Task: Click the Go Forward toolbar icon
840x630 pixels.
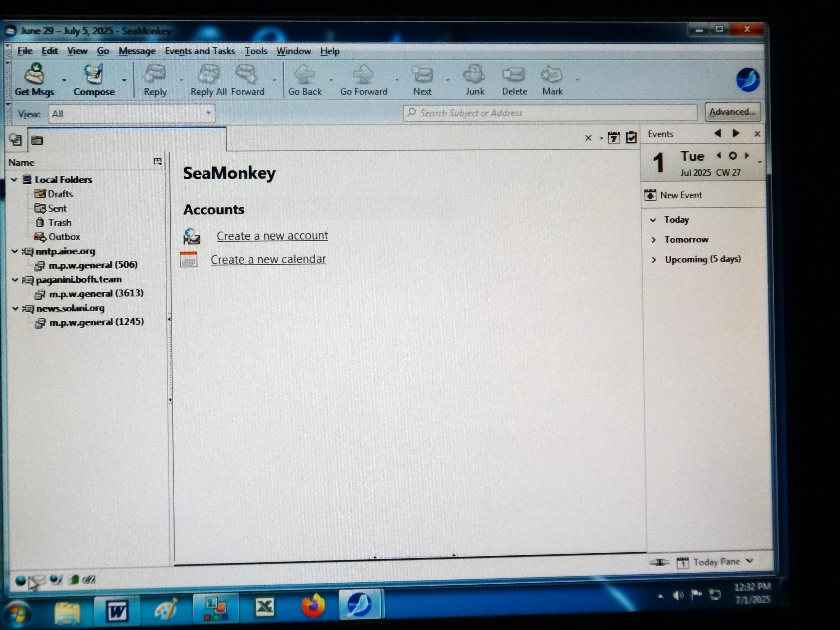Action: pyautogui.click(x=363, y=74)
